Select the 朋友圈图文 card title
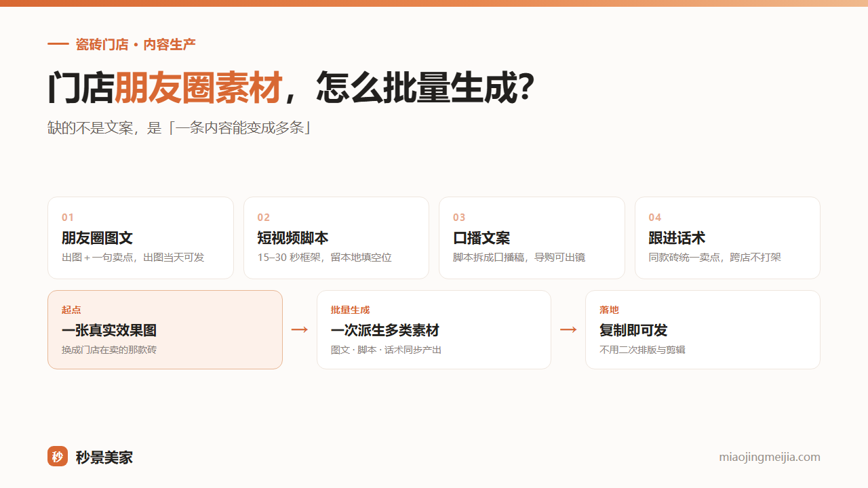Viewport: 868px width, 488px height. (97, 238)
